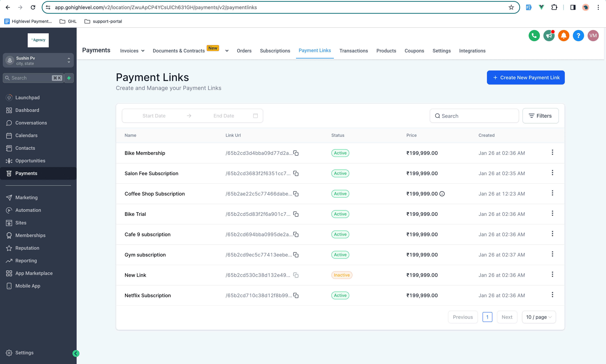Click the payment links Search field
The height and width of the screenshot is (364, 606).
click(x=474, y=116)
